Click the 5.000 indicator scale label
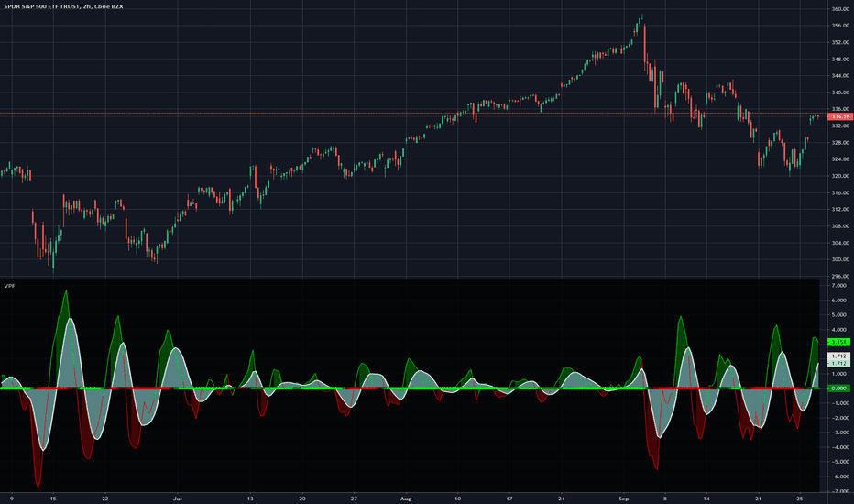 840,315
